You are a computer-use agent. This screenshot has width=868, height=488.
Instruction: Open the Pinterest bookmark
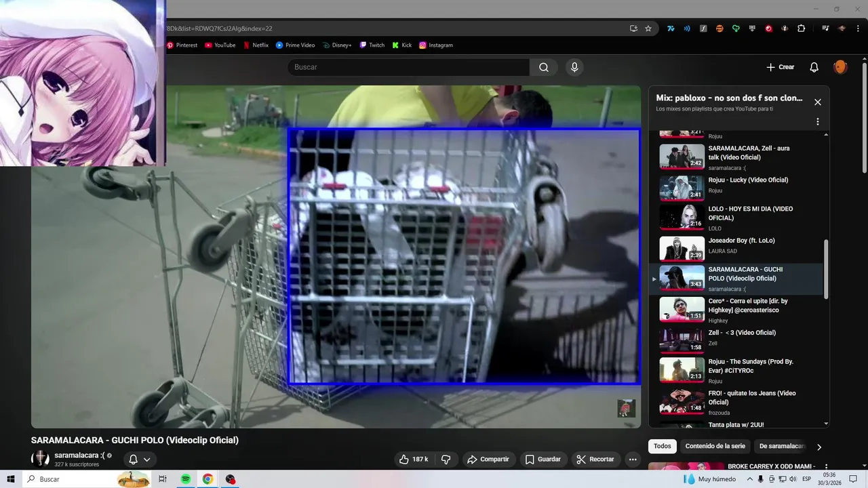point(182,45)
